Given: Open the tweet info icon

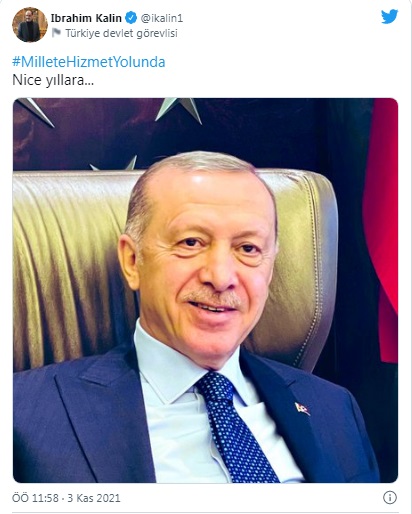Looking at the screenshot, I should pos(390,498).
